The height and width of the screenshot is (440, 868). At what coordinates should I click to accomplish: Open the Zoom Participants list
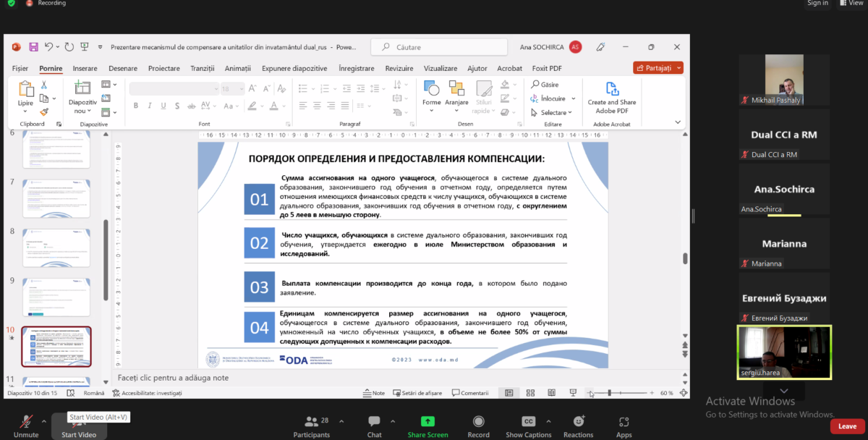pyautogui.click(x=312, y=426)
